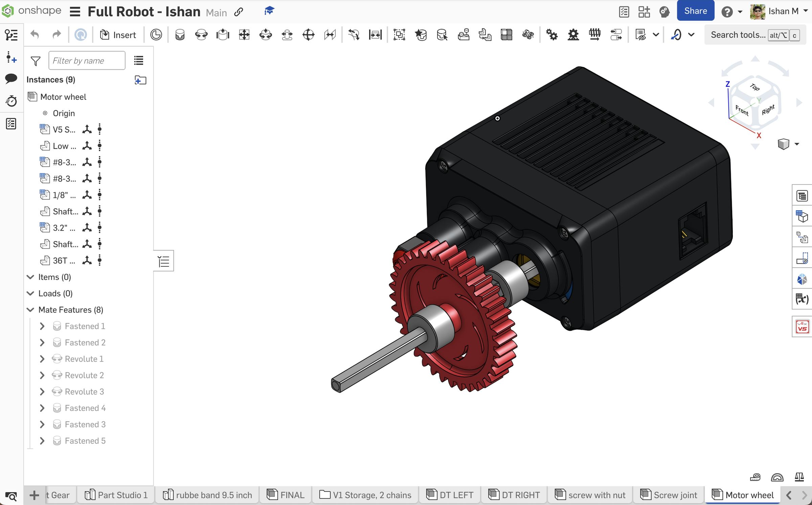Open the VEX V5 library panel
Image resolution: width=812 pixels, height=505 pixels.
[802, 327]
